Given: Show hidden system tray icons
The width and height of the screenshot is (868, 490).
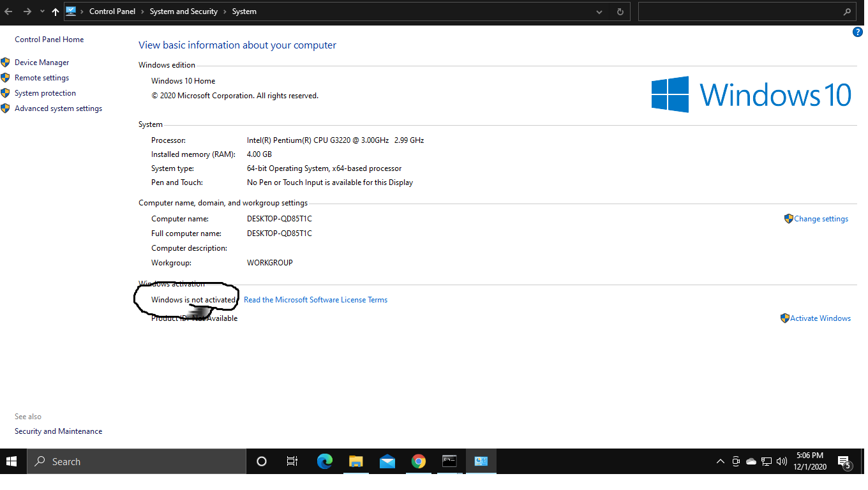Looking at the screenshot, I should (x=721, y=461).
